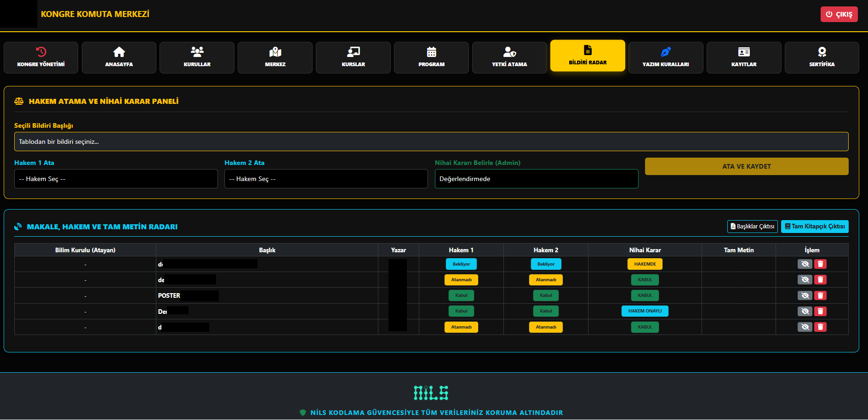Click the ATA VE KAYDET button
The width and height of the screenshot is (868, 420).
[x=746, y=166]
